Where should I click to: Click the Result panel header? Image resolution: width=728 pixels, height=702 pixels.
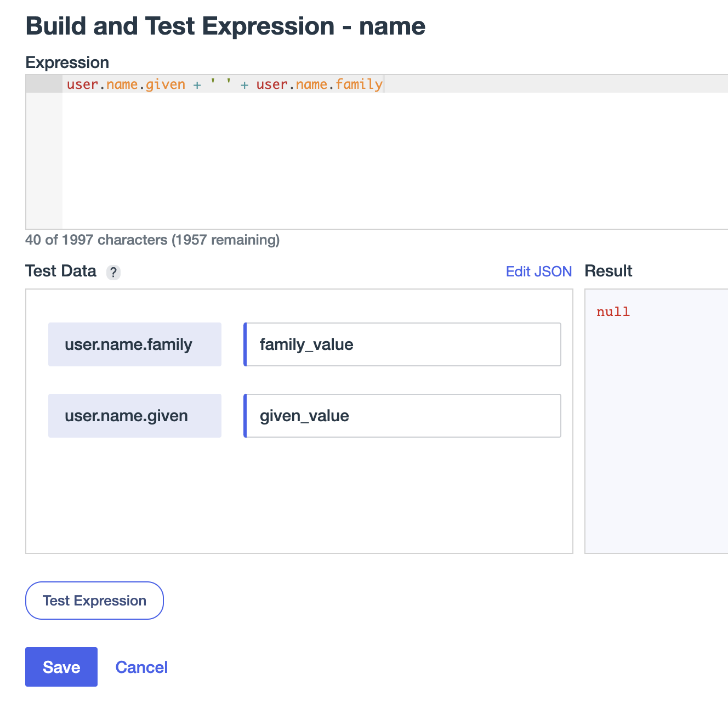click(x=608, y=270)
